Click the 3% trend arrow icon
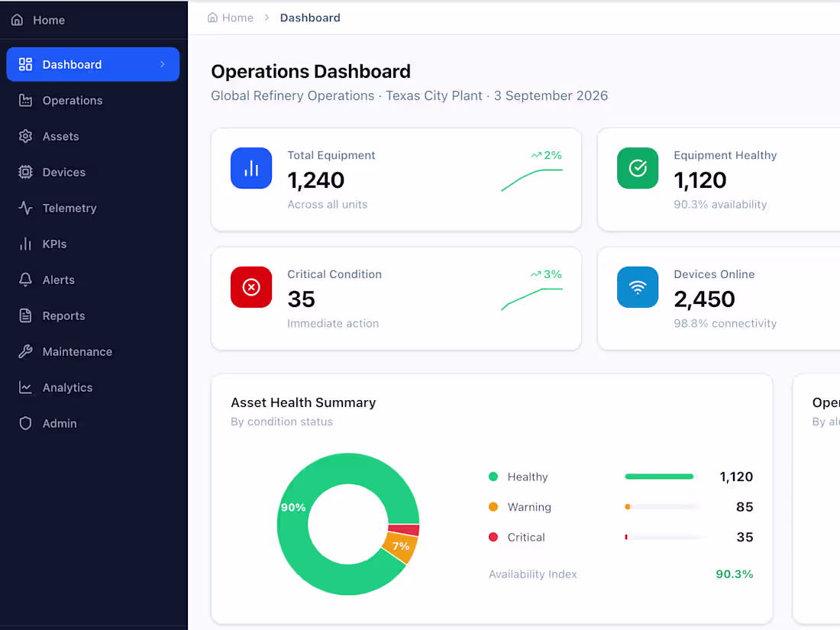Image resolution: width=840 pixels, height=630 pixels. pos(536,274)
